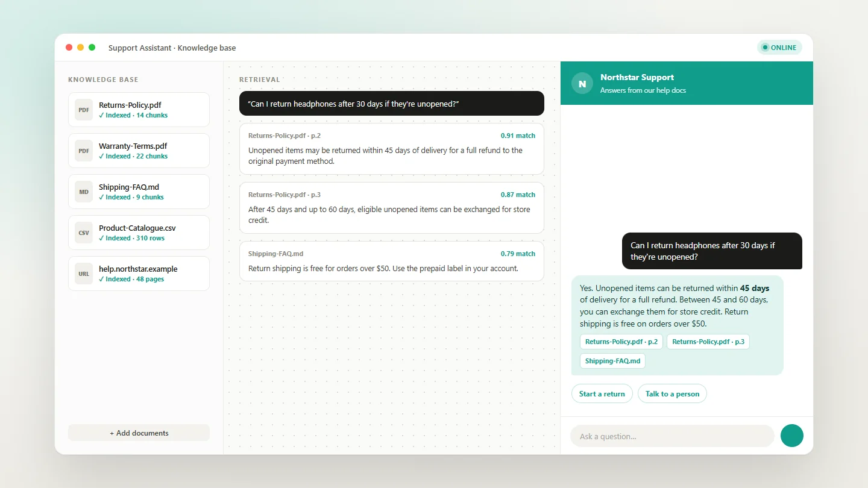The height and width of the screenshot is (488, 868).
Task: Click the Returns-Policy.pdf · p.3 retrieval result source
Action: tap(285, 195)
